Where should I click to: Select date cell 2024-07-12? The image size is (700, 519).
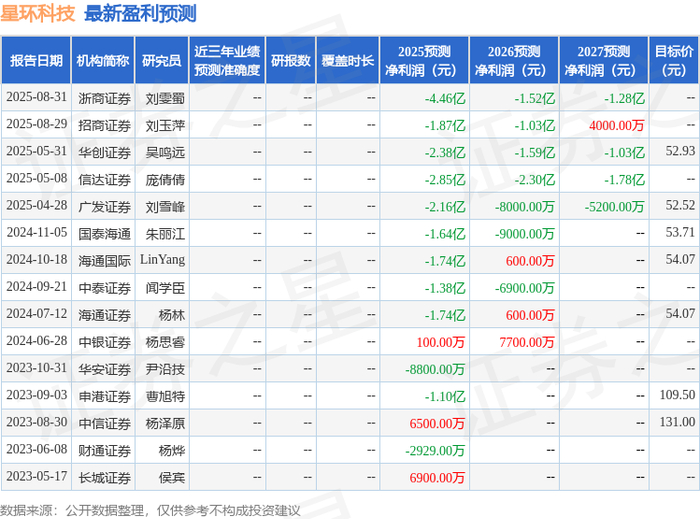[37, 314]
